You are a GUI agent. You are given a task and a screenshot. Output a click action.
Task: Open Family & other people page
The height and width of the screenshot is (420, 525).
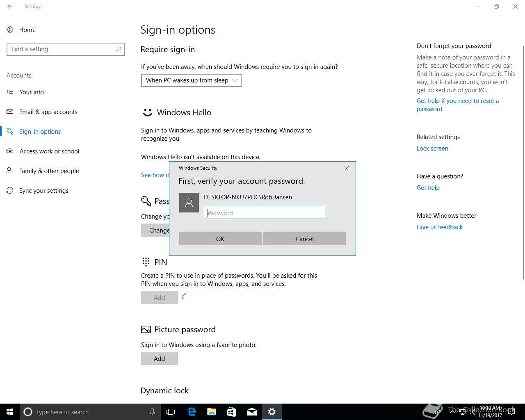click(x=49, y=171)
